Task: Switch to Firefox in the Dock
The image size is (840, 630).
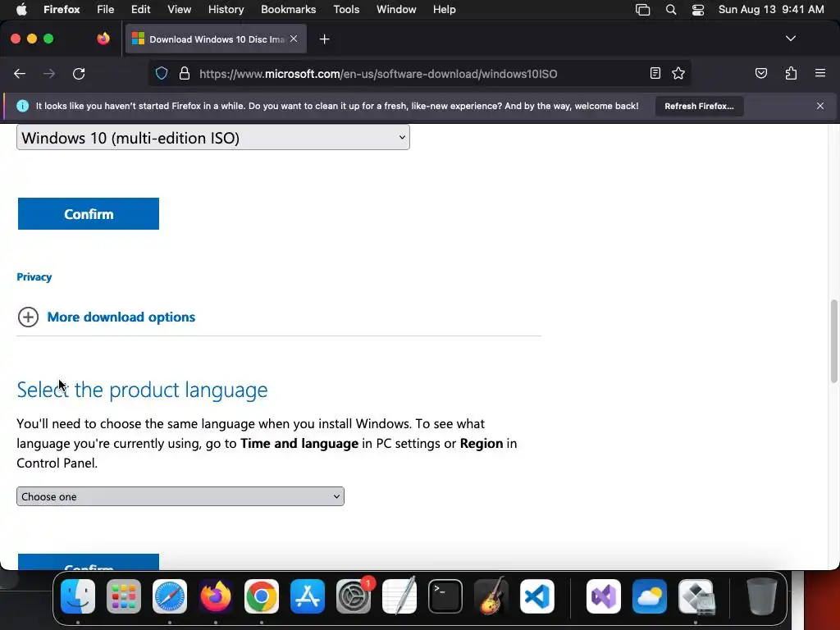Action: tap(216, 596)
